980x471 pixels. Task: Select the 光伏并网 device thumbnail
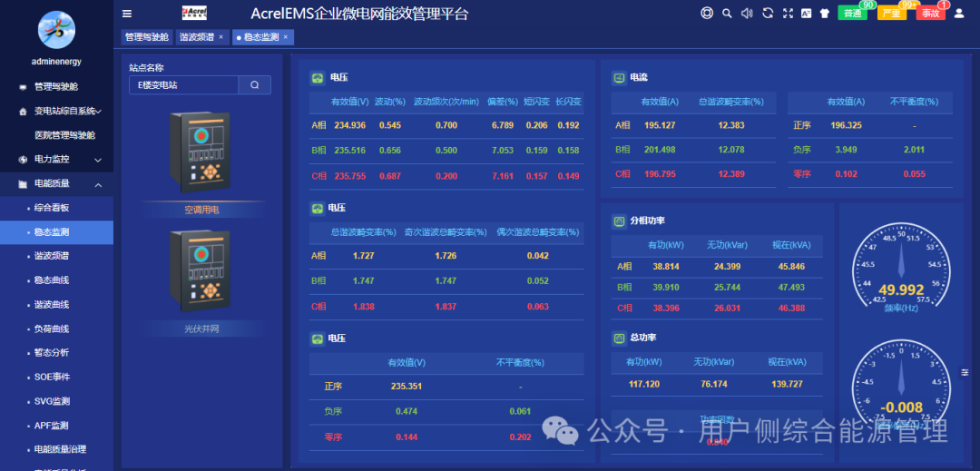(201, 270)
